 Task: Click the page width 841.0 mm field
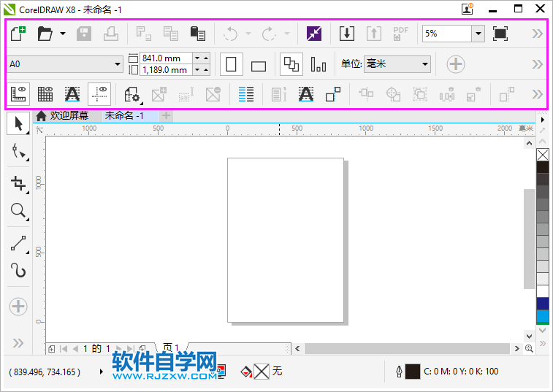(166, 58)
